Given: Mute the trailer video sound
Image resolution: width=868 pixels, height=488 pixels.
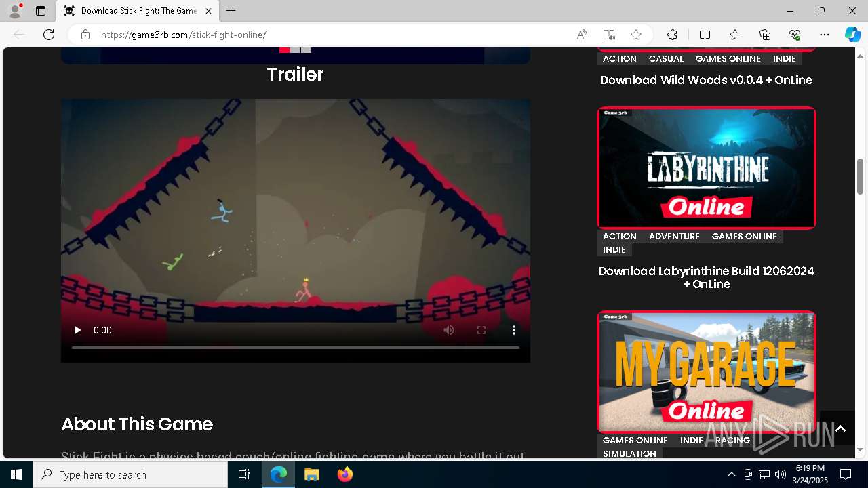Looking at the screenshot, I should click(449, 330).
